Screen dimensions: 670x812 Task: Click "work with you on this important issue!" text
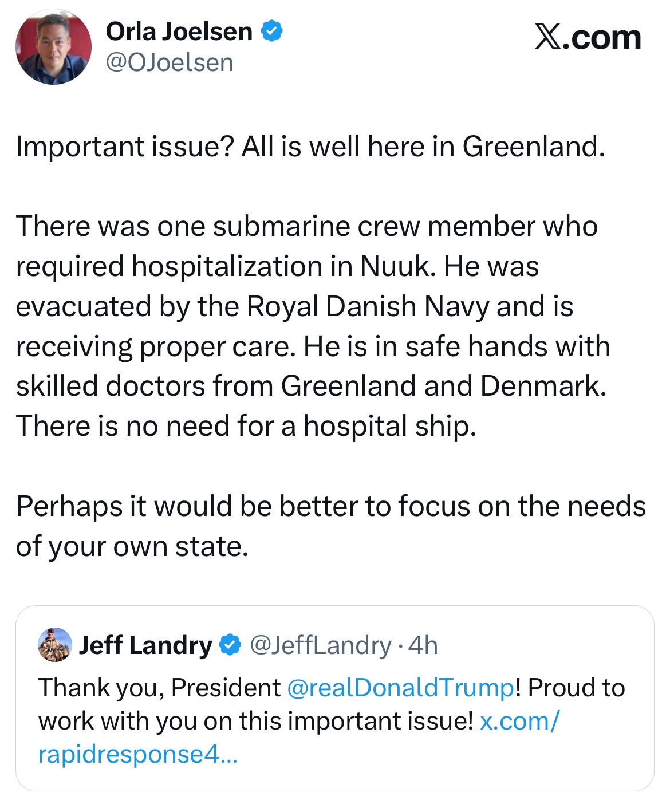[255, 721]
